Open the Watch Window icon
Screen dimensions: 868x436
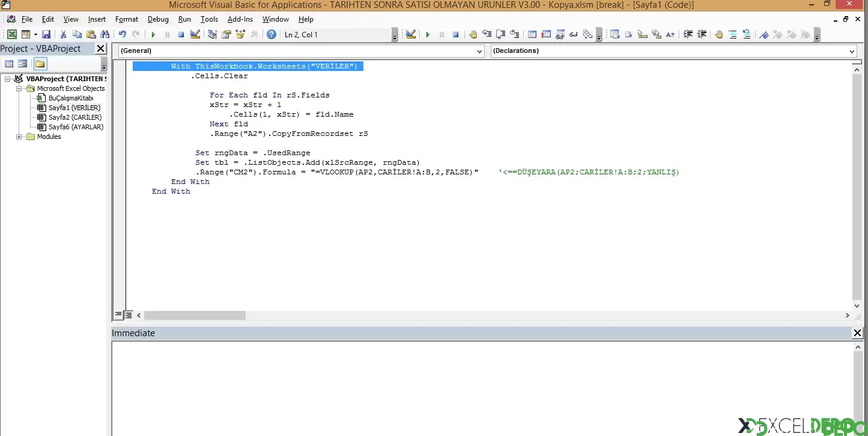click(560, 35)
